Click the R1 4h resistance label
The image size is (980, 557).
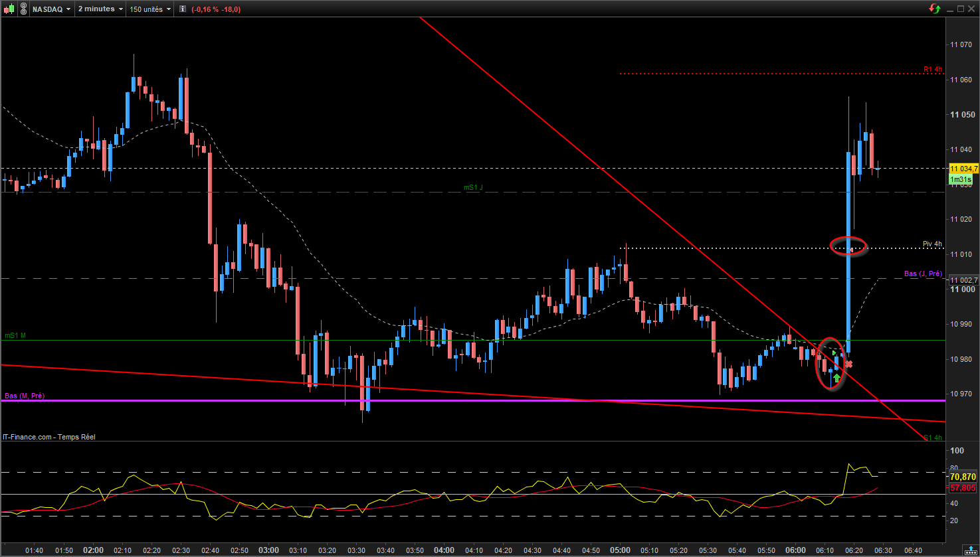click(933, 69)
